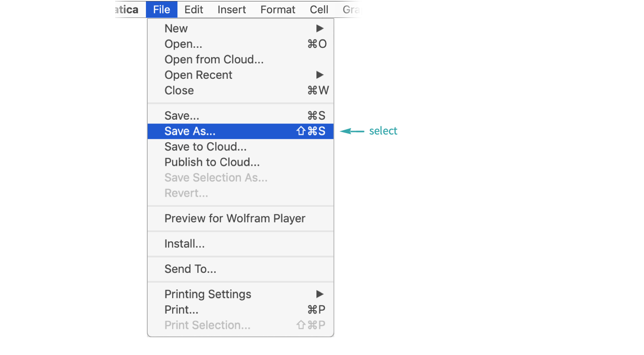Open the partially visible Mathematica app menu
Screen dimensions: 644x355
point(128,10)
